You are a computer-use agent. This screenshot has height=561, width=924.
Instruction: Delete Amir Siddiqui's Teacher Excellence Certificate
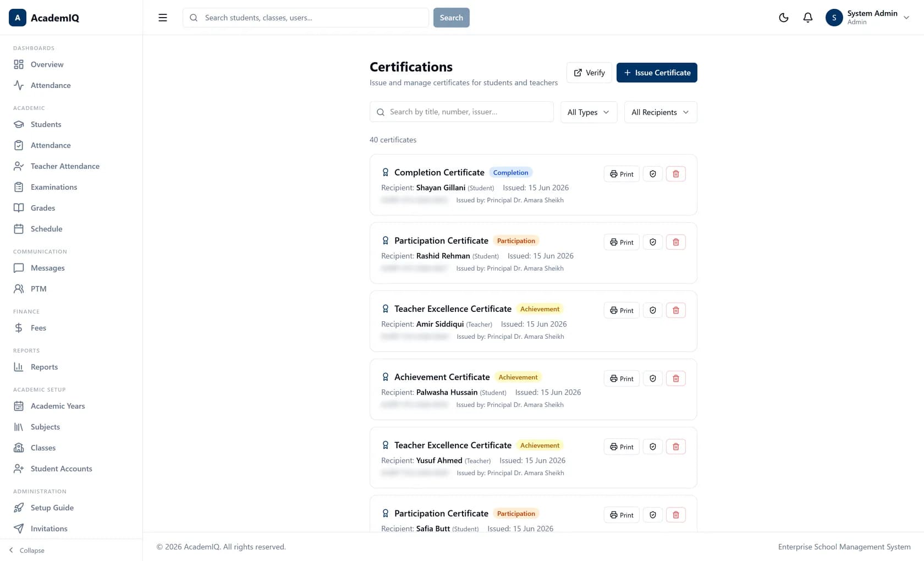coord(676,310)
